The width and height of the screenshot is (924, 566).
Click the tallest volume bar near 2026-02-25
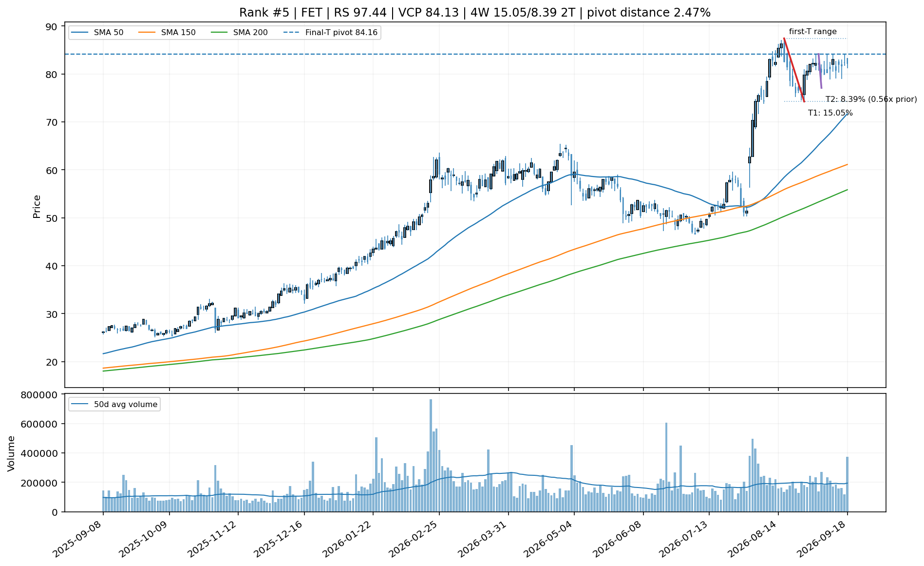click(x=431, y=455)
